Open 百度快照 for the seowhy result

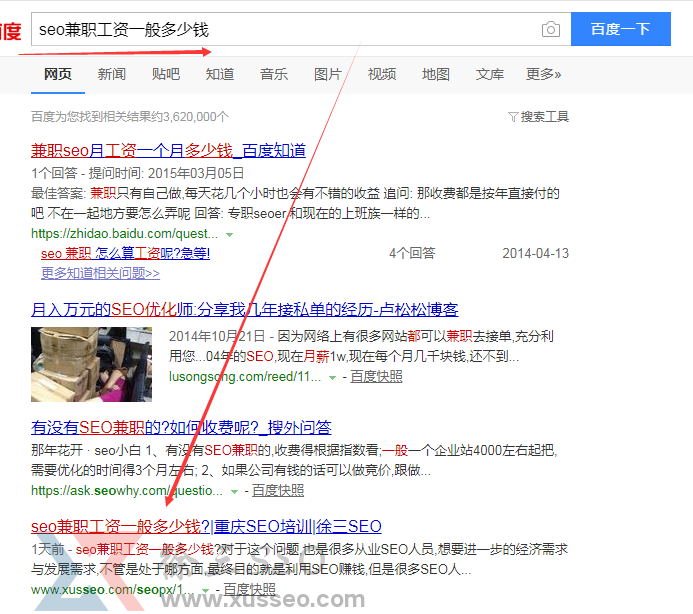278,491
